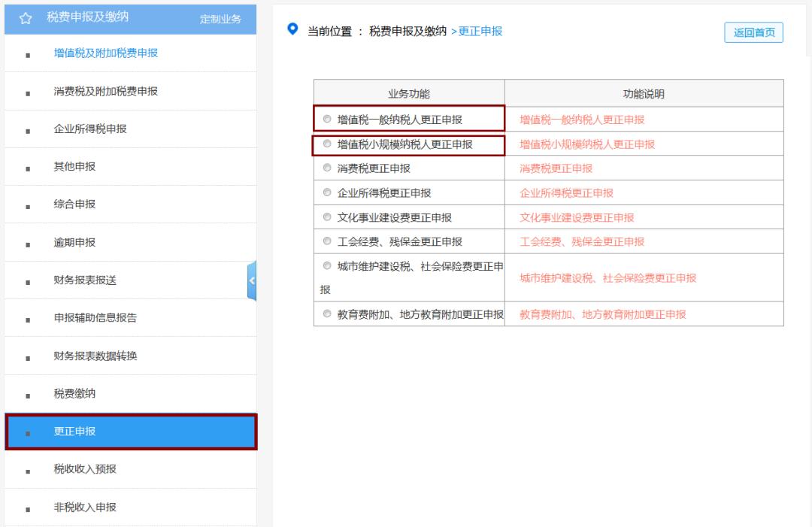Select the 文化事业建设费更正申报 radio button
The height and width of the screenshot is (527, 812).
[x=326, y=217]
